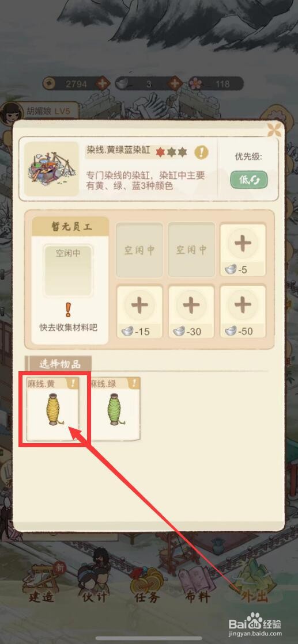Open the 布料 fabric book
The width and height of the screenshot is (298, 644).
click(x=197, y=585)
